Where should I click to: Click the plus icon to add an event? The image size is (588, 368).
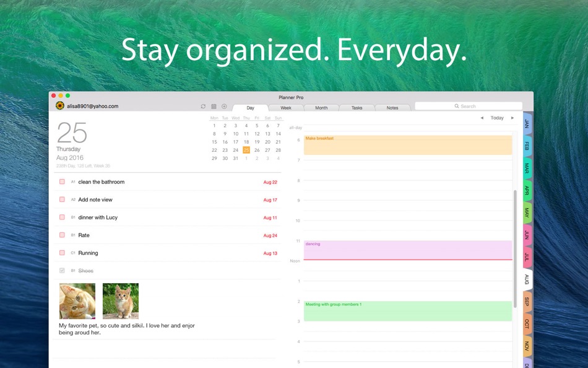pos(224,107)
